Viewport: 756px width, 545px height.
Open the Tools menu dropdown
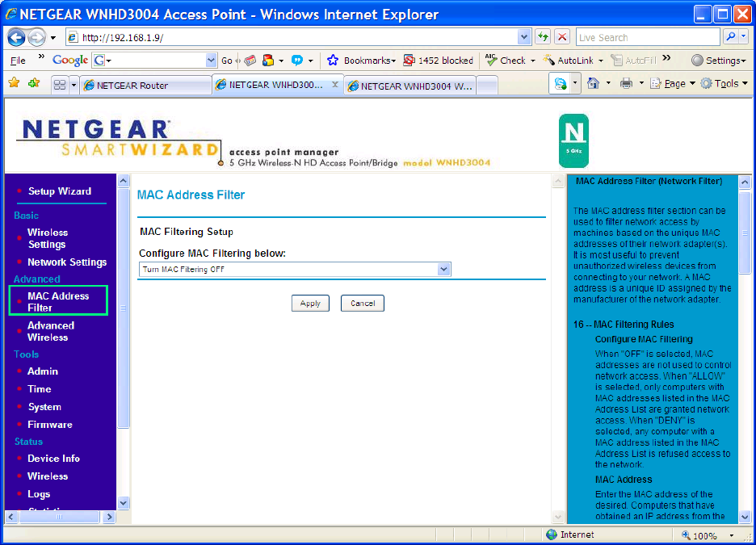click(724, 83)
